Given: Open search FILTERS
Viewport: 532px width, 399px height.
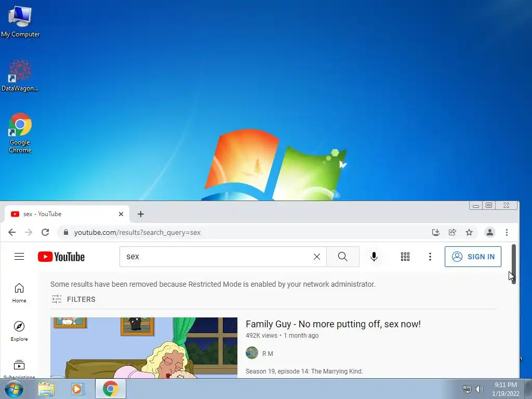Looking at the screenshot, I should coord(74,299).
